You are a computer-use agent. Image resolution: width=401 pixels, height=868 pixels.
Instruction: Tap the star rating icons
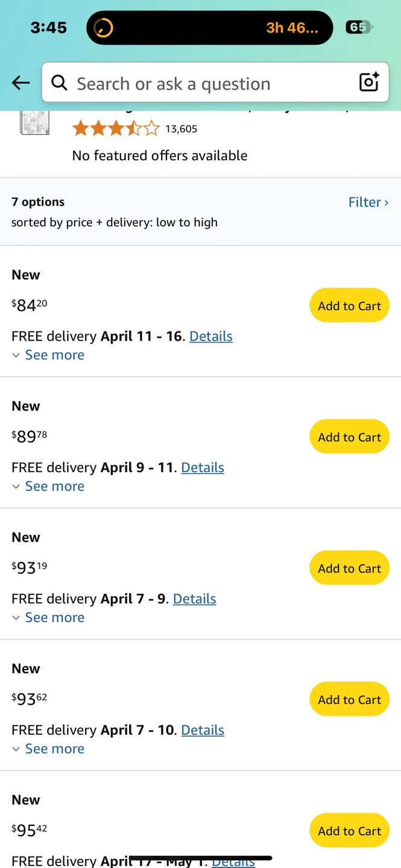(x=116, y=128)
